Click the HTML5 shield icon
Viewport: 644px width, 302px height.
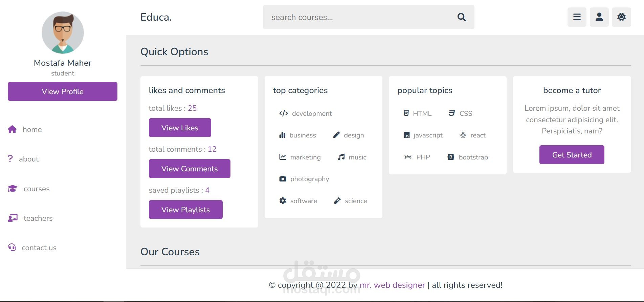tap(406, 113)
